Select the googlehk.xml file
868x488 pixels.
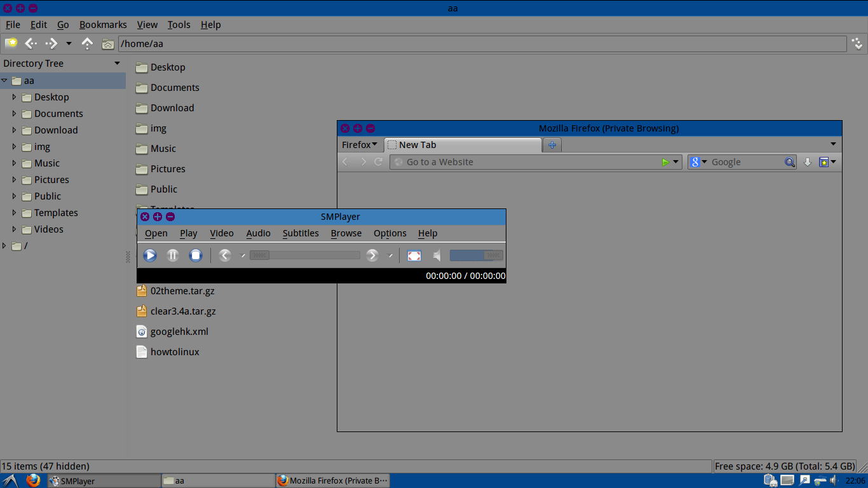point(172,332)
